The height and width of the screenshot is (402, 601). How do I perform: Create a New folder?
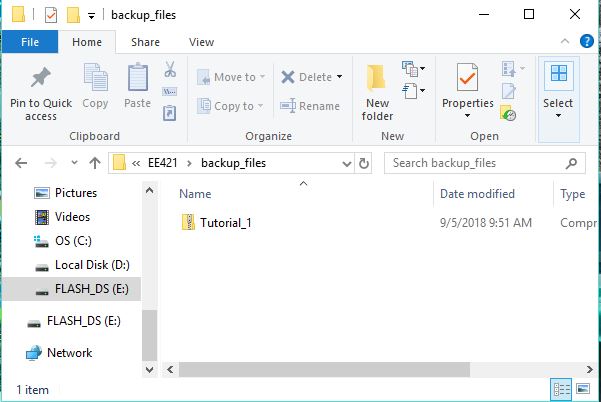377,92
